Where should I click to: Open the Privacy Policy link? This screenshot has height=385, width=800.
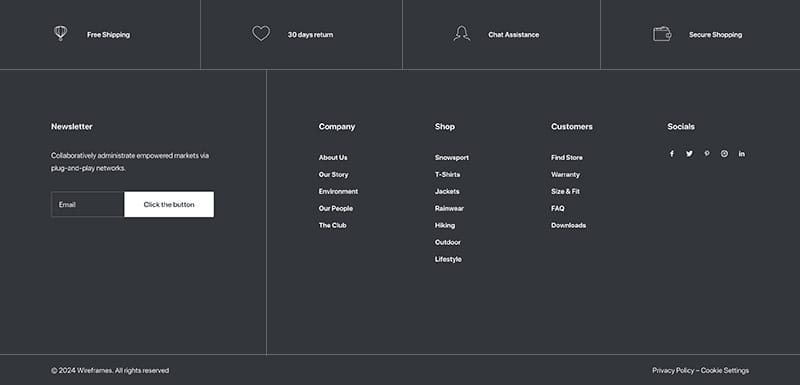673,370
